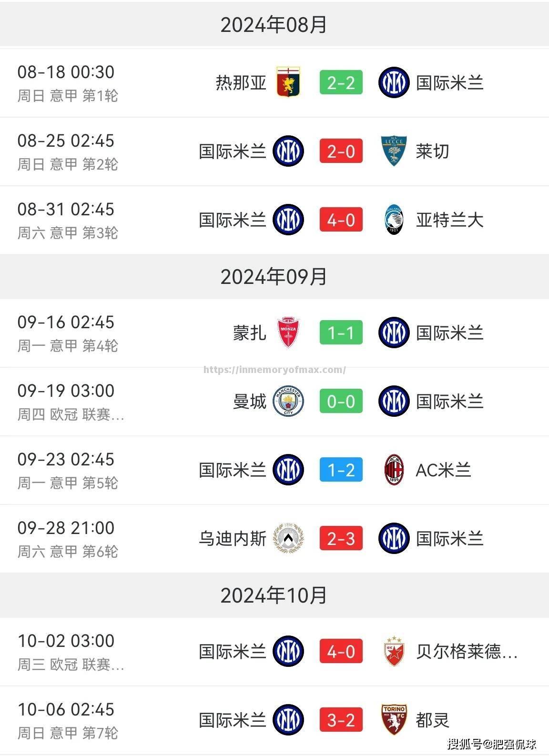Click the Red Star Belgrade crest
The height and width of the screenshot is (756, 549).
(x=394, y=651)
